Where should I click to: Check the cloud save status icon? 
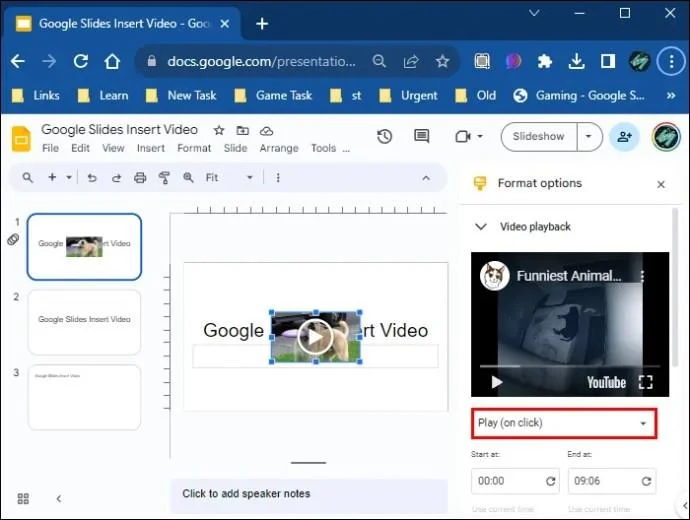(266, 131)
